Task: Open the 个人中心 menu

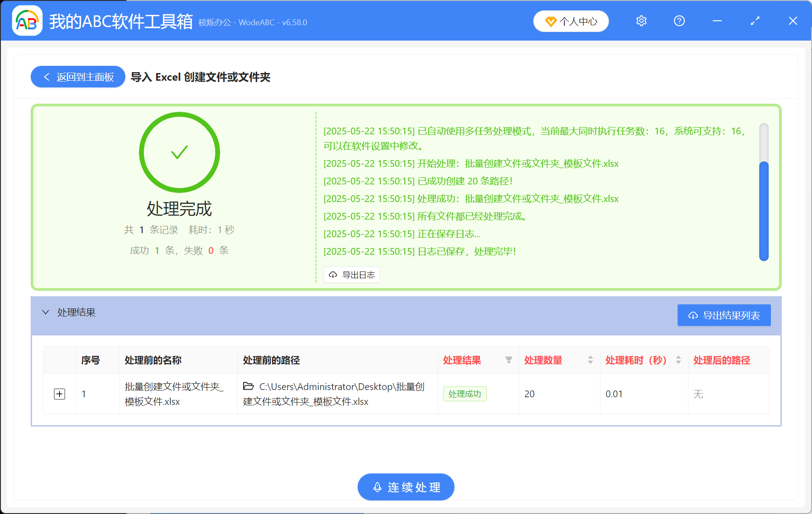Action: point(571,21)
